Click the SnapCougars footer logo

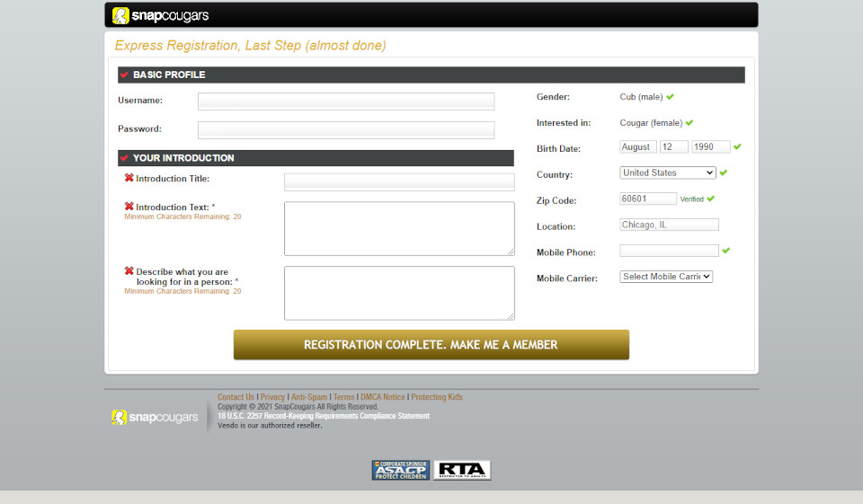click(155, 418)
